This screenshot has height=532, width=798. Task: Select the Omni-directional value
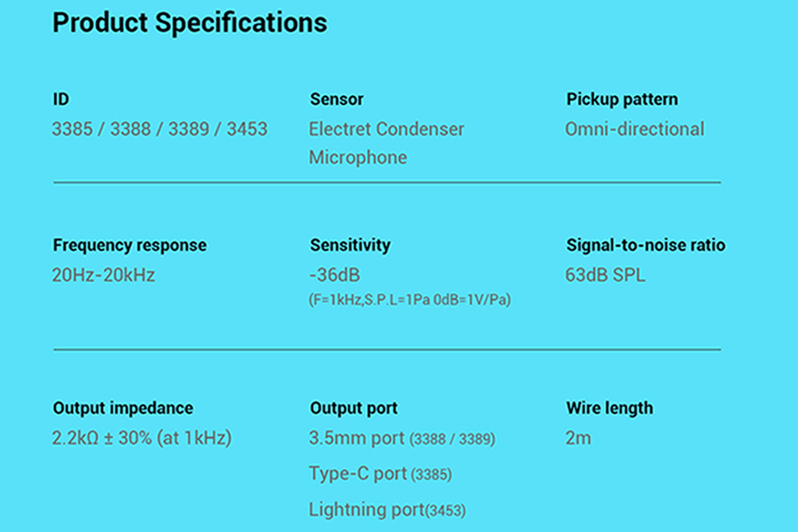tap(635, 129)
